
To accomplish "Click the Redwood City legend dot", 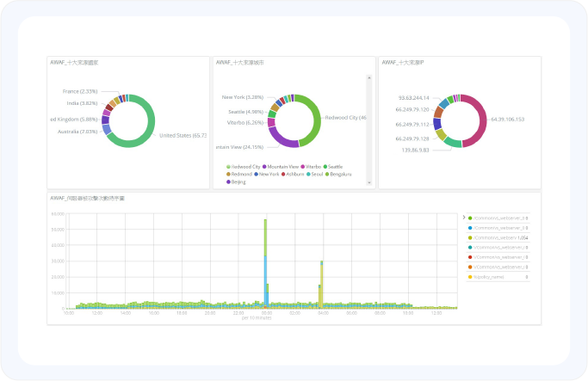I will pyautogui.click(x=228, y=166).
